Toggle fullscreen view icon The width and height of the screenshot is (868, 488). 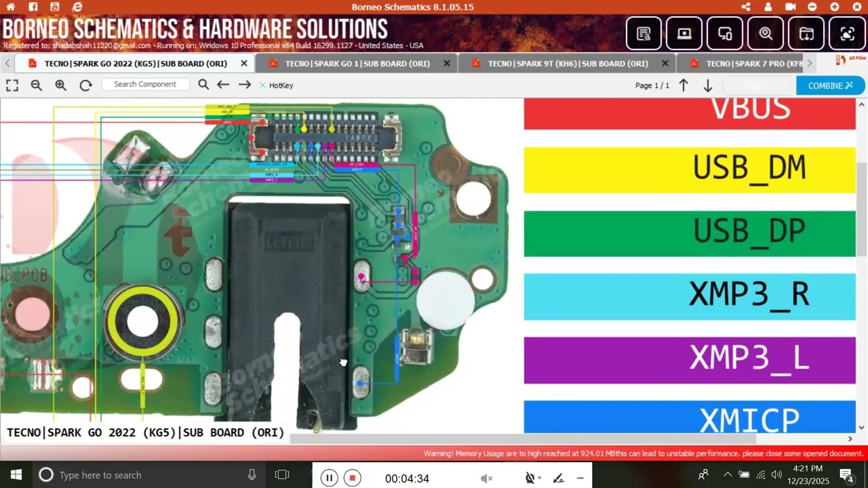coord(12,85)
